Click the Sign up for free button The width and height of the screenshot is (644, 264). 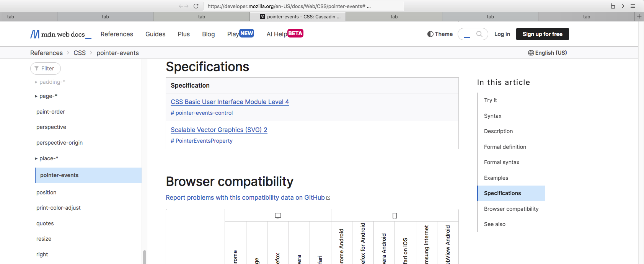point(542,34)
